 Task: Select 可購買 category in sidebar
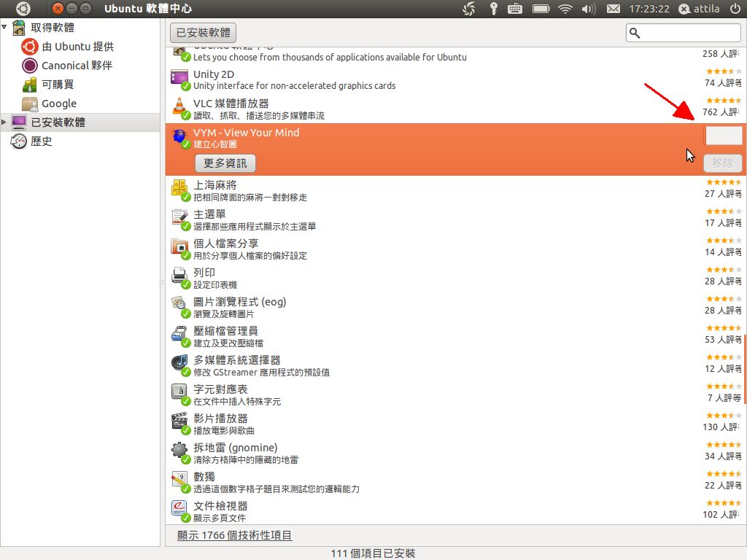pyautogui.click(x=58, y=85)
